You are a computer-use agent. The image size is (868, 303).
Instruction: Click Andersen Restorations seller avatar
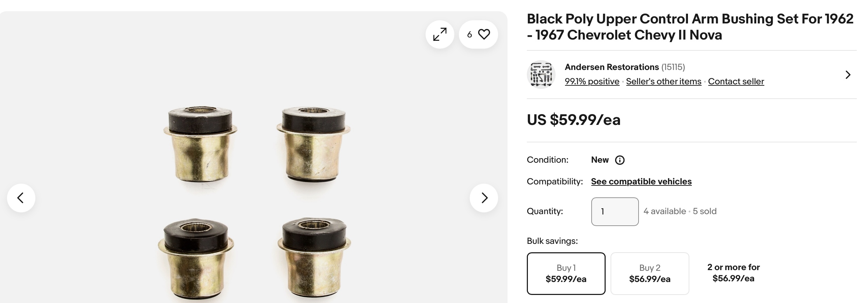coord(541,75)
